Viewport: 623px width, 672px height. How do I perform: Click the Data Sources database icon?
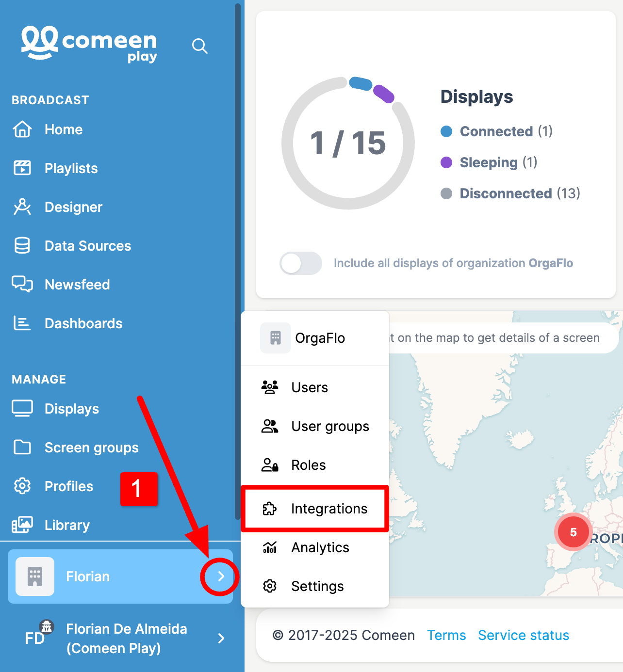(x=22, y=246)
